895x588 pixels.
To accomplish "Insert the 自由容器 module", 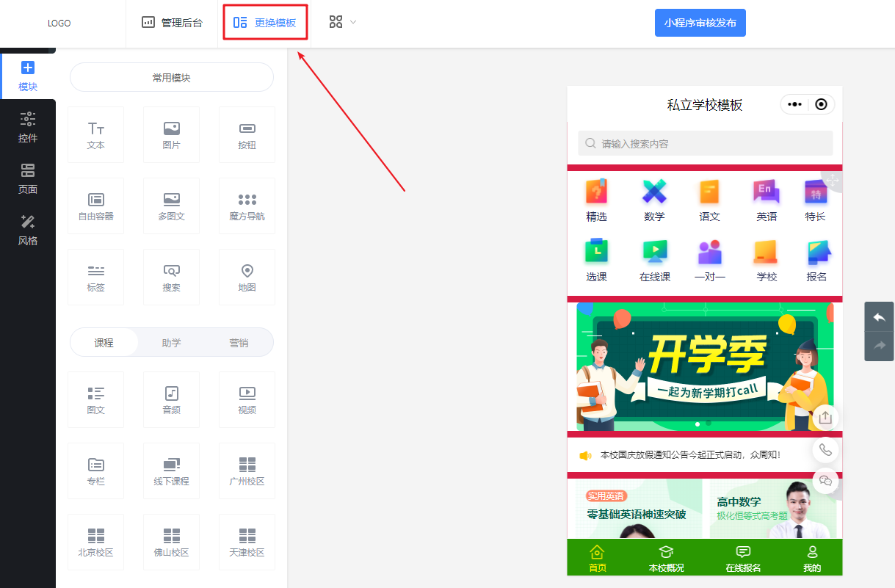I will coord(95,206).
